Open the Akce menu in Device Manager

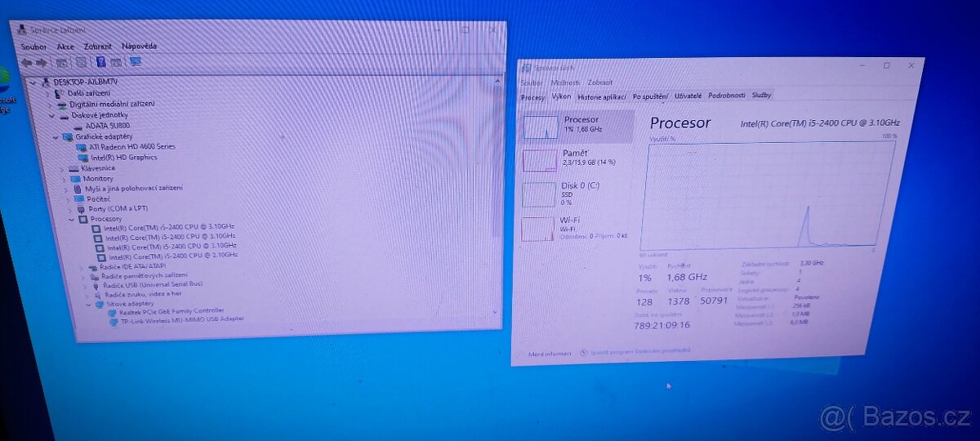tap(65, 47)
